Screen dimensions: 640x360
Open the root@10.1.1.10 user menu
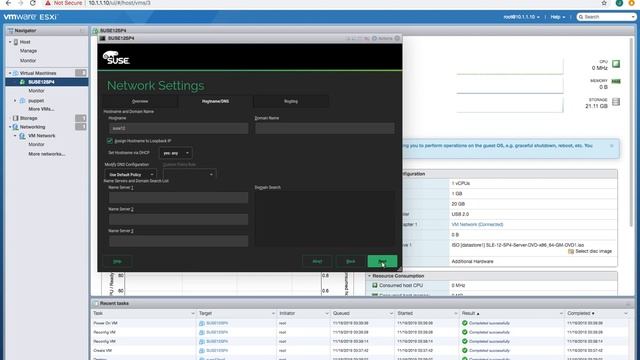coord(521,17)
